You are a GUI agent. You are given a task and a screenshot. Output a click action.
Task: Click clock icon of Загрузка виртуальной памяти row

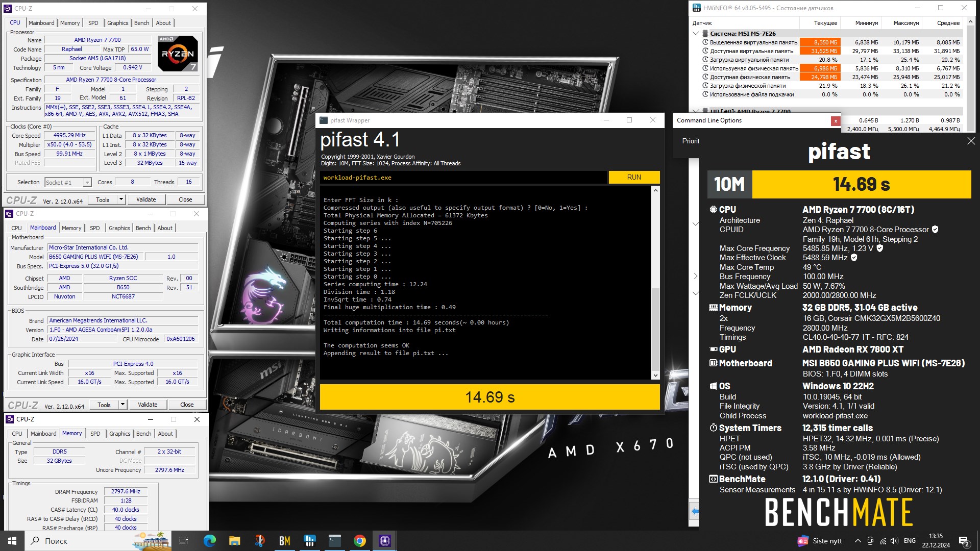tap(705, 60)
